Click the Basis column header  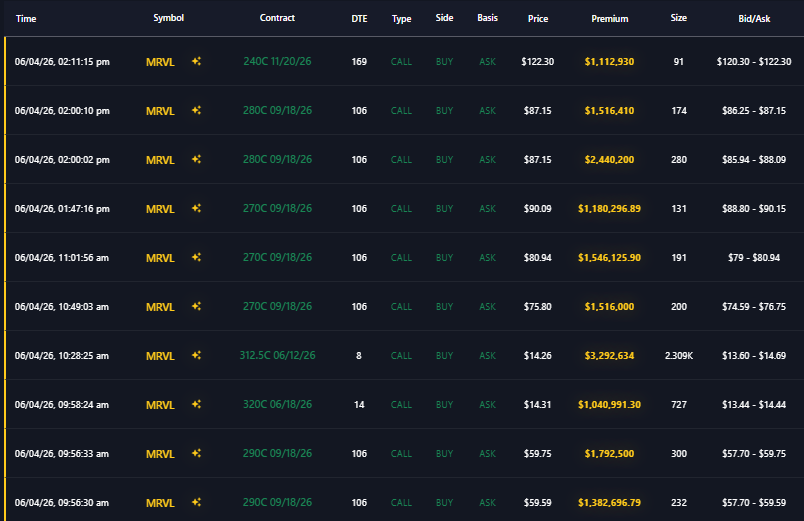[487, 18]
